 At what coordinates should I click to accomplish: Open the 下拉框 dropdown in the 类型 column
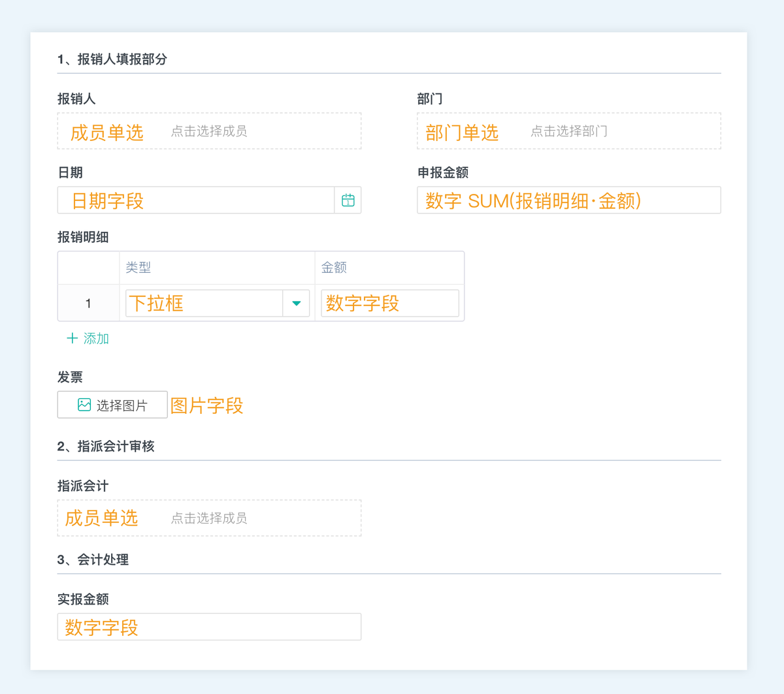(203, 303)
